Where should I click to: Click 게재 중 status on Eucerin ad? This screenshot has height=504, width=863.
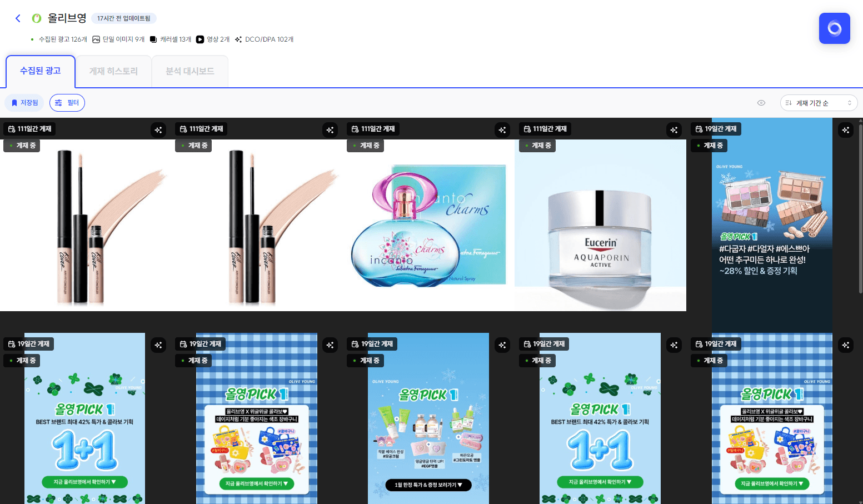pyautogui.click(x=538, y=146)
